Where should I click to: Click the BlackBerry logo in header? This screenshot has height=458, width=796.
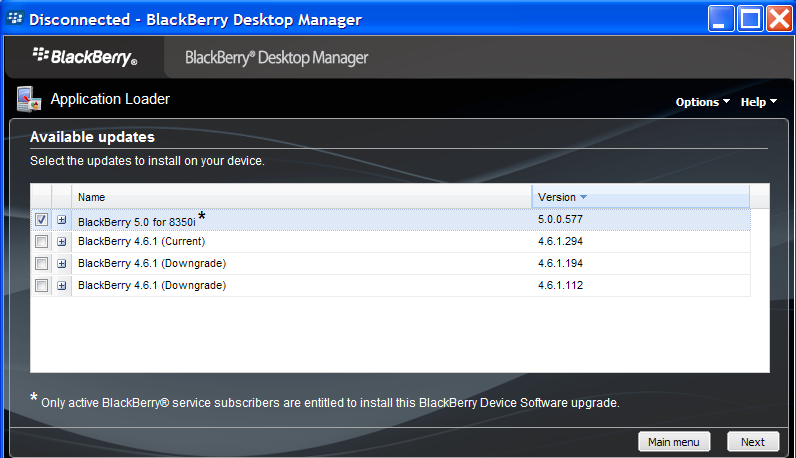tap(85, 57)
